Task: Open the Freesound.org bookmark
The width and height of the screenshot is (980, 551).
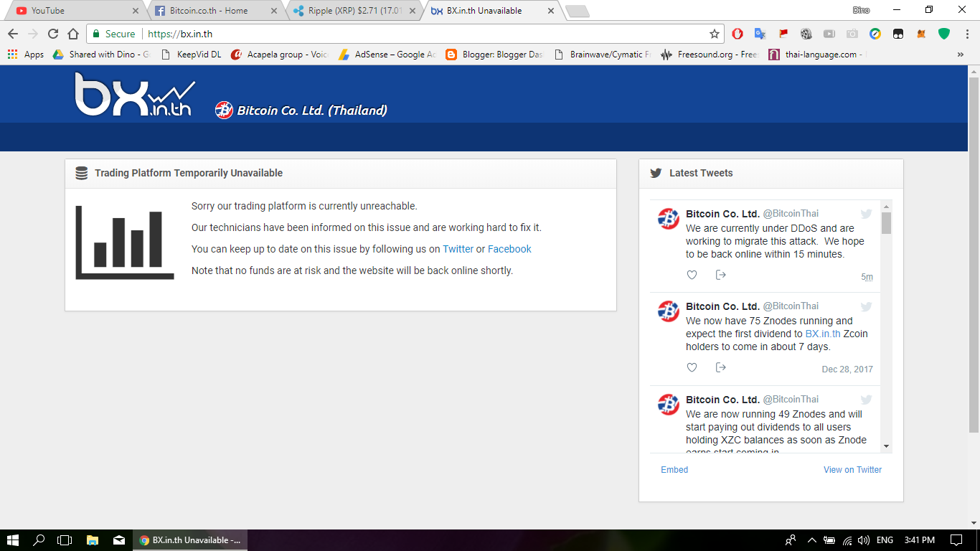Action: (x=710, y=54)
